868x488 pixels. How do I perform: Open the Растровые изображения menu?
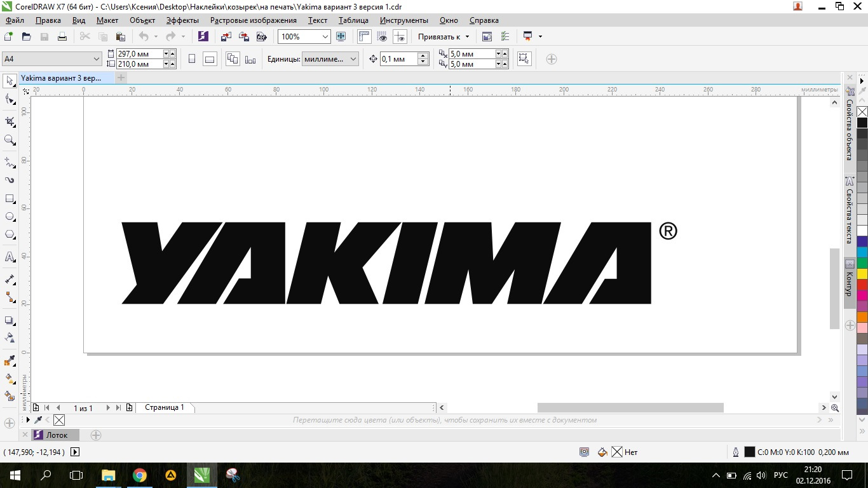(254, 20)
